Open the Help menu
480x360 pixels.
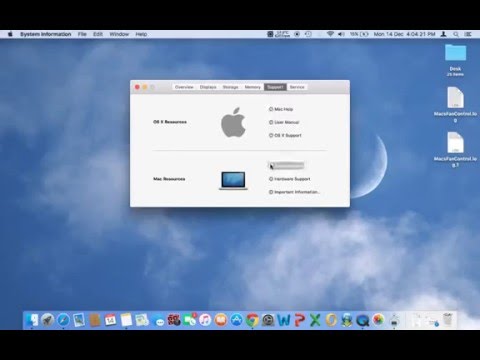tap(141, 34)
